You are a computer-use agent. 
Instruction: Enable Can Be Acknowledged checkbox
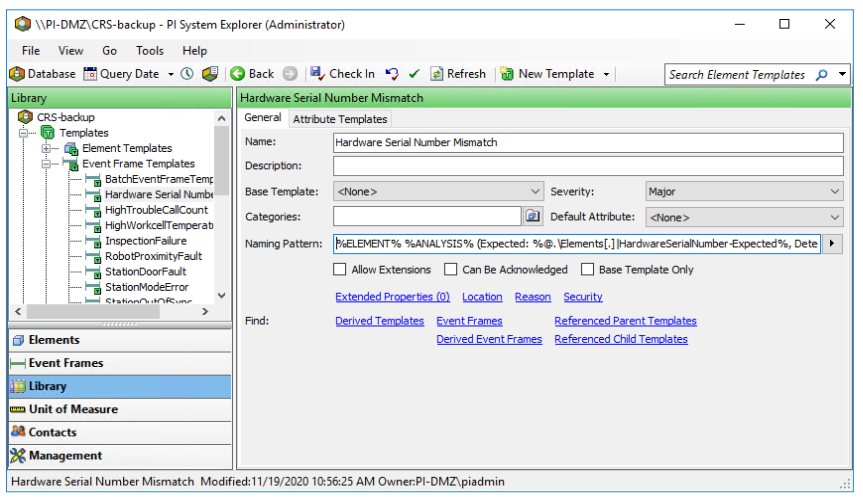click(450, 269)
